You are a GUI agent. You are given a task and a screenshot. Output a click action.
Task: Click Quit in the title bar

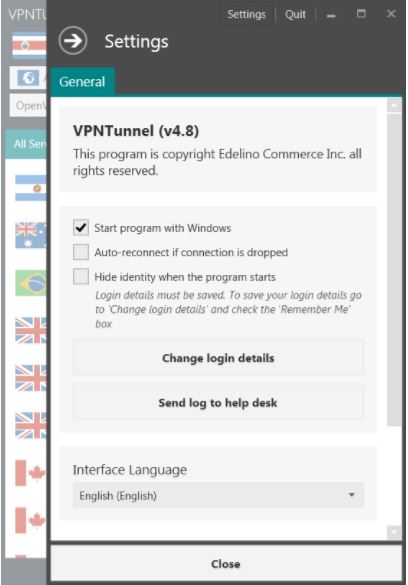click(x=295, y=14)
